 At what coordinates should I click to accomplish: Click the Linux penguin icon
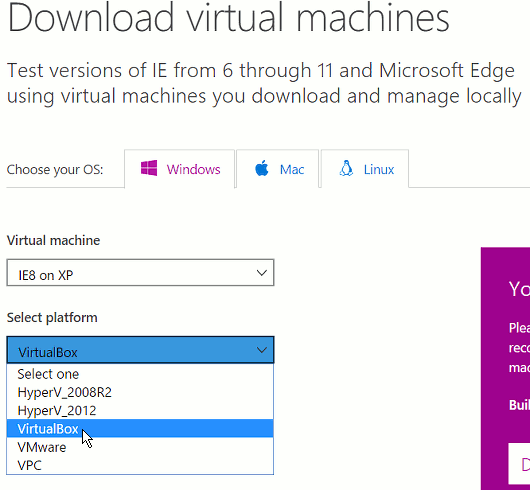[x=346, y=168]
